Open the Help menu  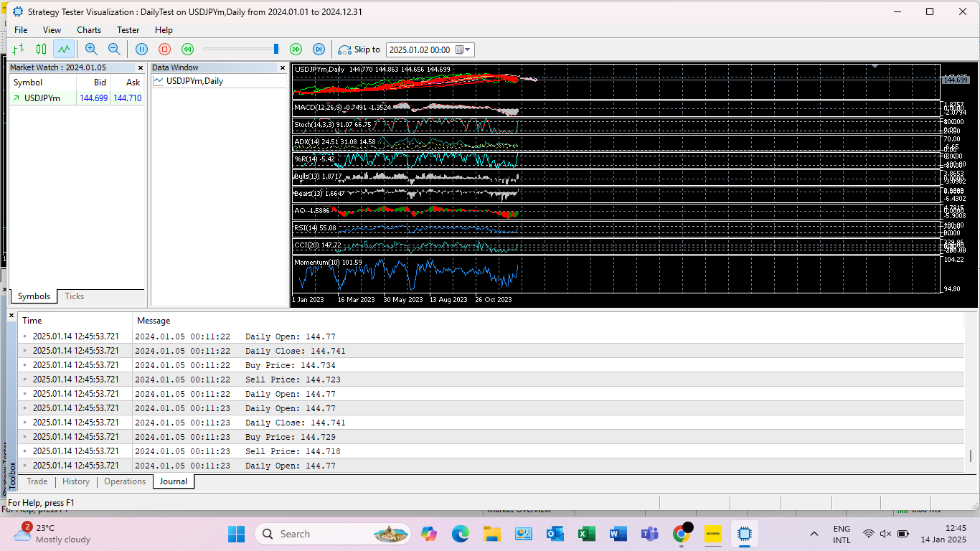click(x=164, y=30)
